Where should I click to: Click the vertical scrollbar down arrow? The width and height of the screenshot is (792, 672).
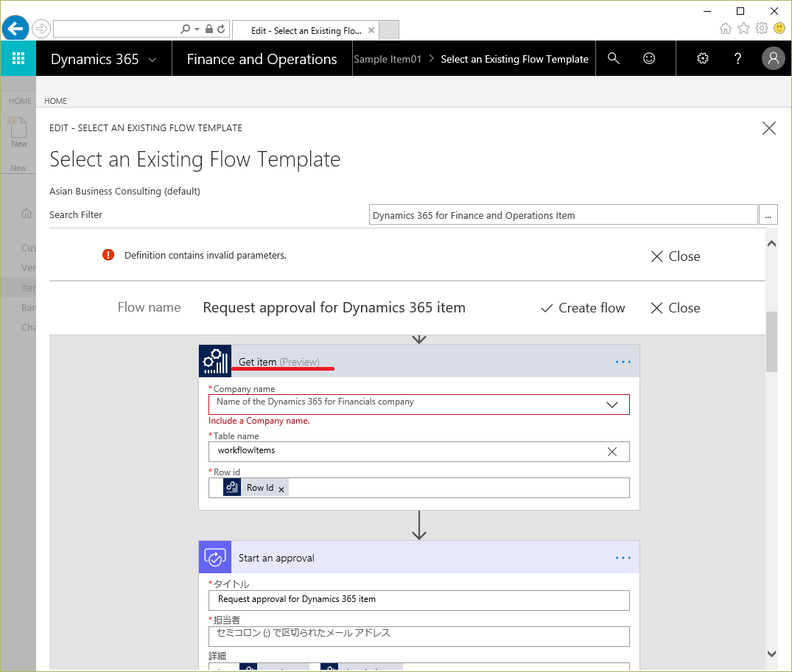point(771,654)
